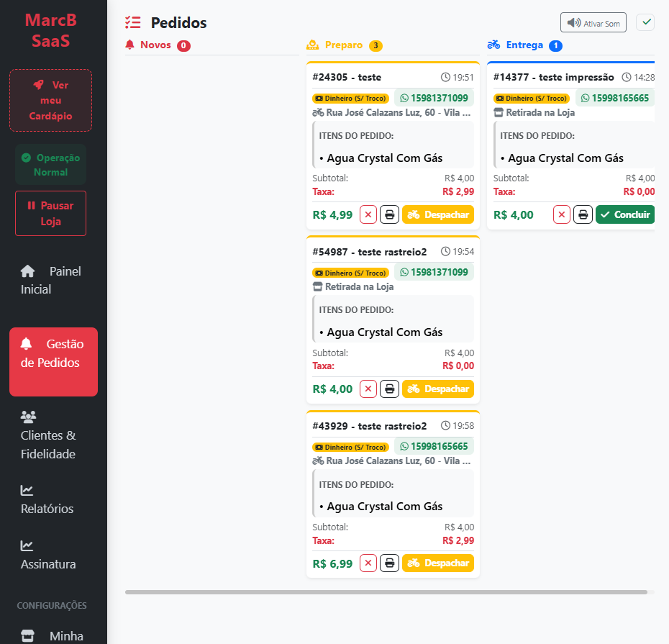The image size is (669, 644).
Task: Click the checkmark icon in the top right
Action: click(x=645, y=22)
